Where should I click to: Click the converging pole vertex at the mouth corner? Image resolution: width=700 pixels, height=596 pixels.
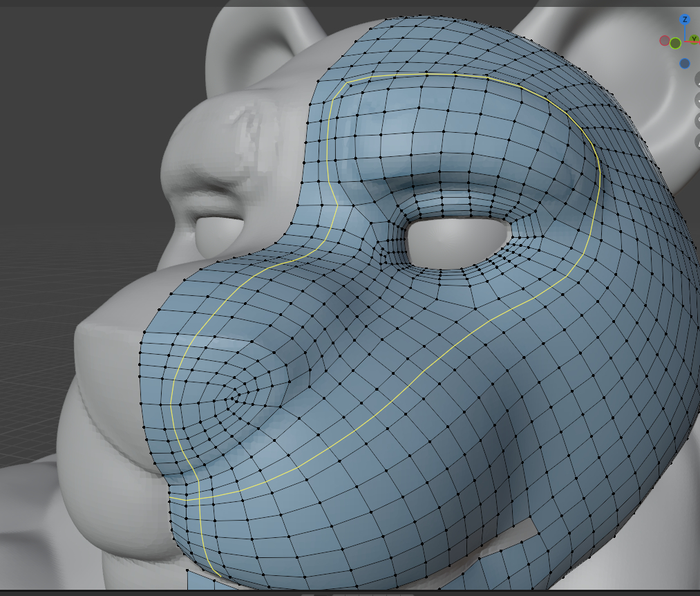pyautogui.click(x=234, y=396)
